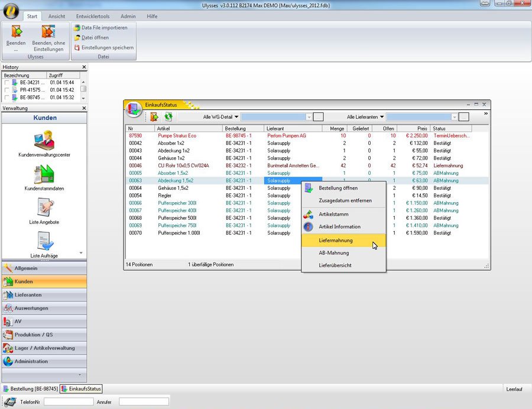Toggle the BE-98745 history entry checkbox
Screen dimensions: 532x409
(7, 98)
